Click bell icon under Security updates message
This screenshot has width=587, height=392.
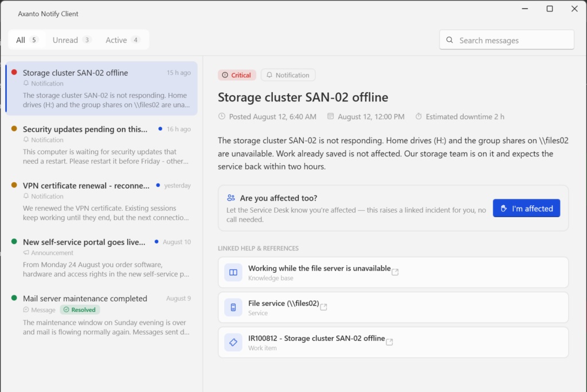tap(26, 140)
